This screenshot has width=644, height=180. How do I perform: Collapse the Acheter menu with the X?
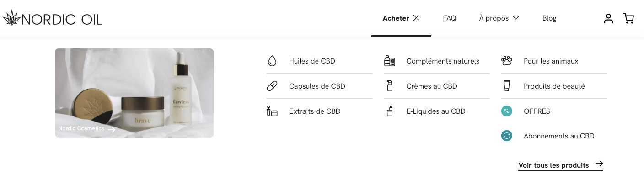tap(416, 18)
